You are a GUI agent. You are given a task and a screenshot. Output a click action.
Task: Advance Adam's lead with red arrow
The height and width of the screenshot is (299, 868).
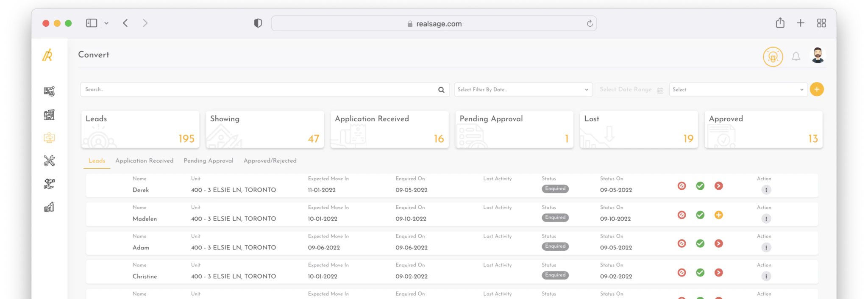(x=719, y=244)
